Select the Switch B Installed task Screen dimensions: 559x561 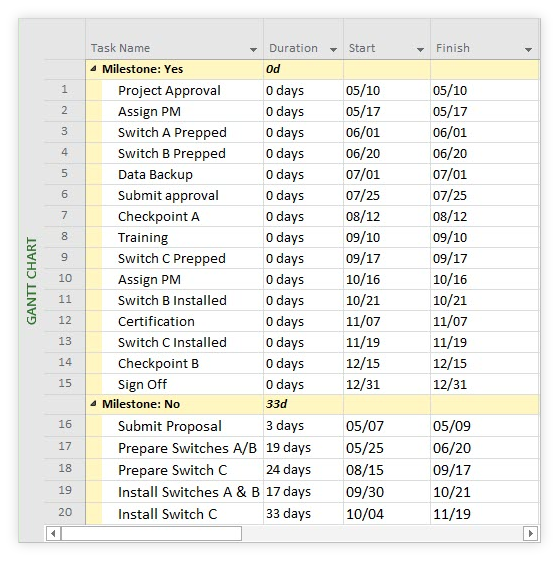[x=172, y=301]
